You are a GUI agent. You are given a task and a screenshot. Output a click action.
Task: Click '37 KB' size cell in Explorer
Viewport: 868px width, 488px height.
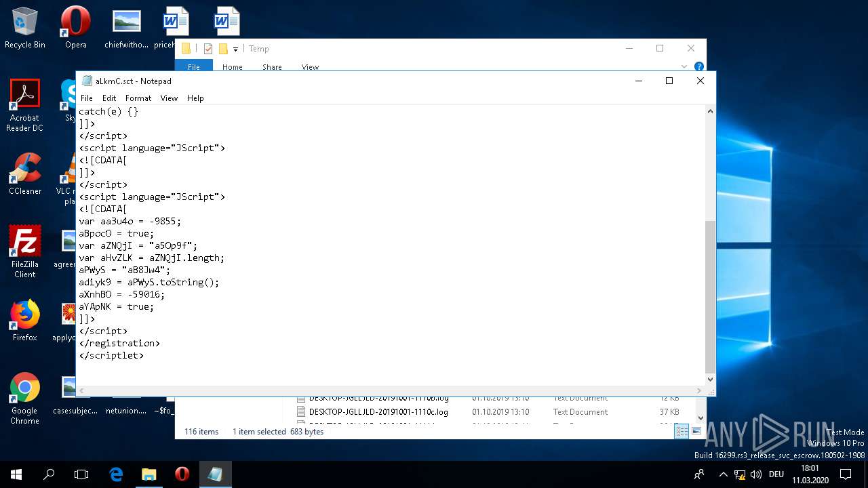click(669, 411)
